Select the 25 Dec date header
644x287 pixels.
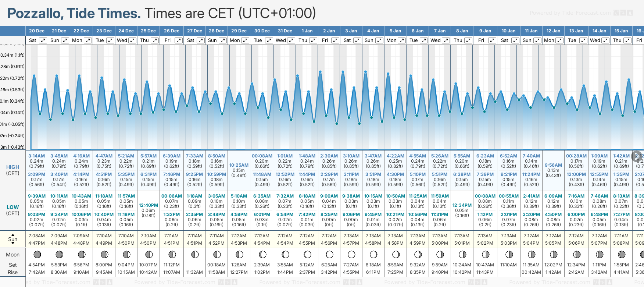point(148,31)
